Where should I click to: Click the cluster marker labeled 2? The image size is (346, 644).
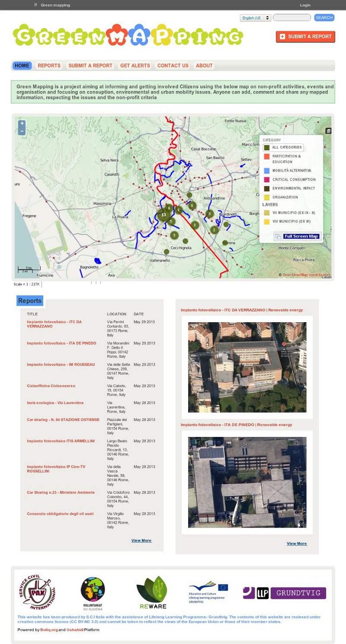[214, 230]
